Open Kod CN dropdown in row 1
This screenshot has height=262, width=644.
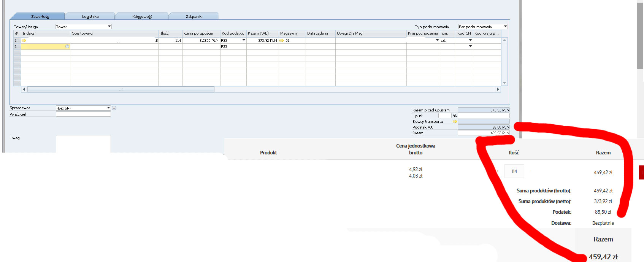click(470, 40)
